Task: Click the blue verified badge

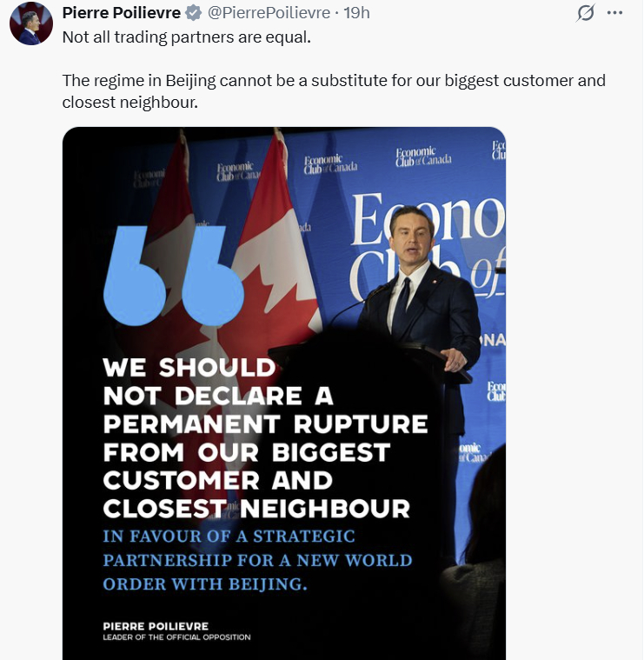Action: pos(194,13)
